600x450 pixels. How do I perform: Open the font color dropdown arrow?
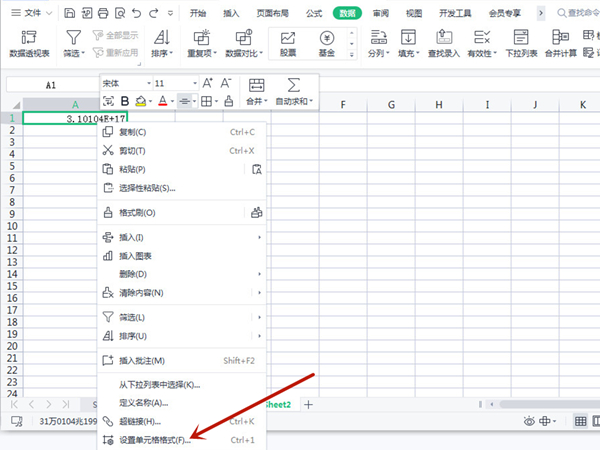(172, 101)
